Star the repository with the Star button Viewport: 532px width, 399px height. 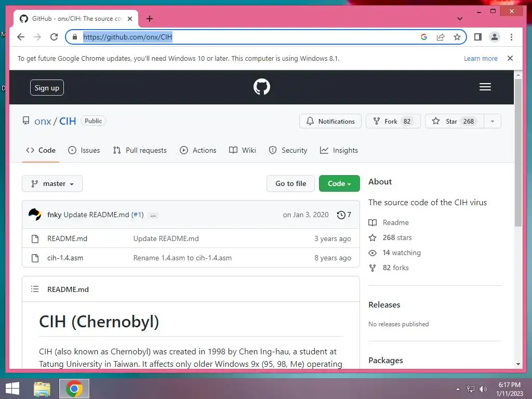pos(455,121)
